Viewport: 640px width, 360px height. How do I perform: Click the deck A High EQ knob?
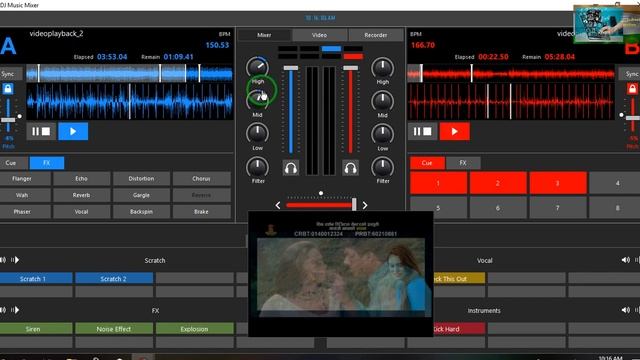click(257, 68)
